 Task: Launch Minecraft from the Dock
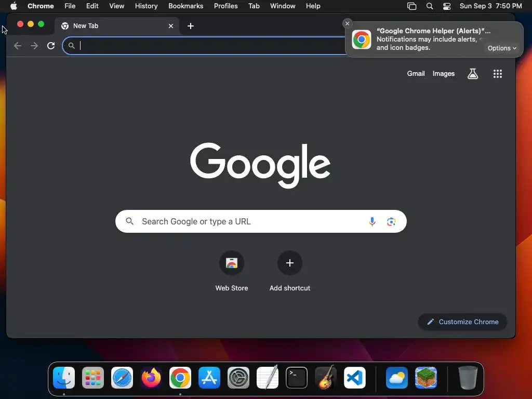coord(426,378)
